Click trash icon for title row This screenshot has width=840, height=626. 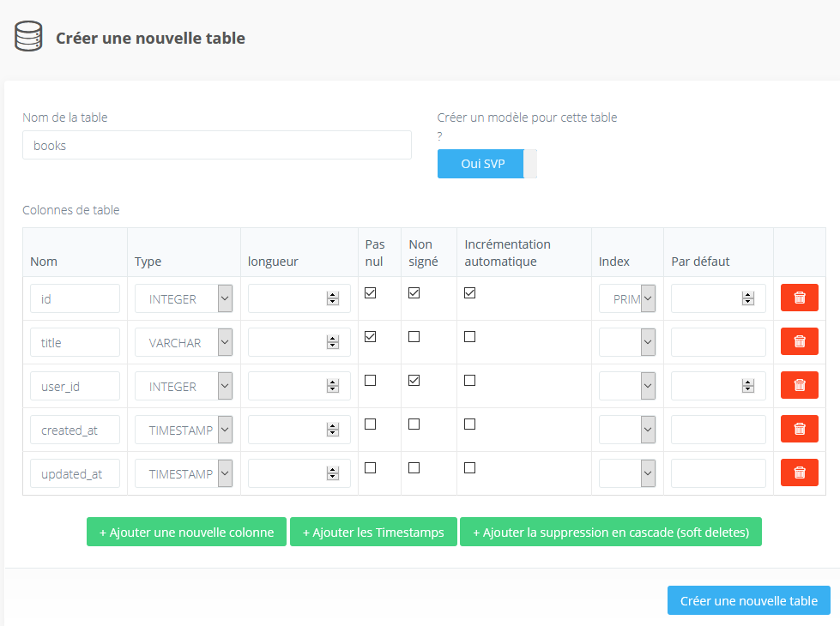(799, 341)
